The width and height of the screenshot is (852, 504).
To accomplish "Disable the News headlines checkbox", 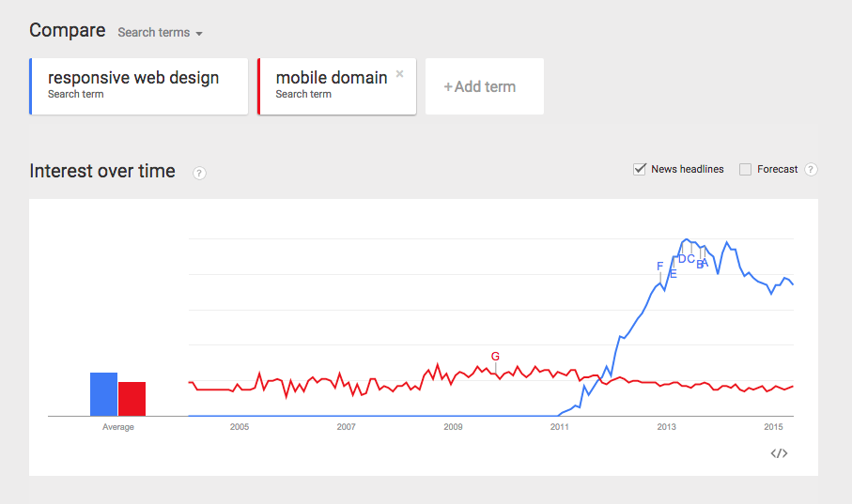I will pyautogui.click(x=640, y=169).
